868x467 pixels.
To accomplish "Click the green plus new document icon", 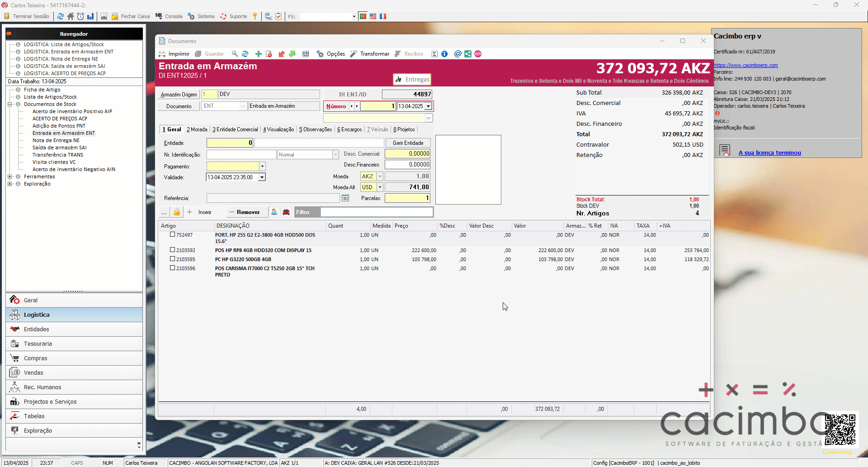I will [259, 54].
